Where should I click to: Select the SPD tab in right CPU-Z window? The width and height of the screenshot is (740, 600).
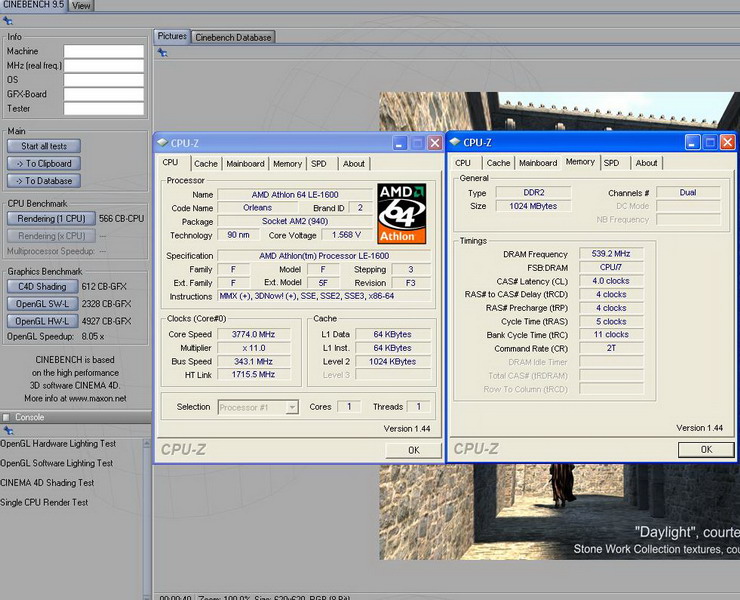tap(612, 163)
